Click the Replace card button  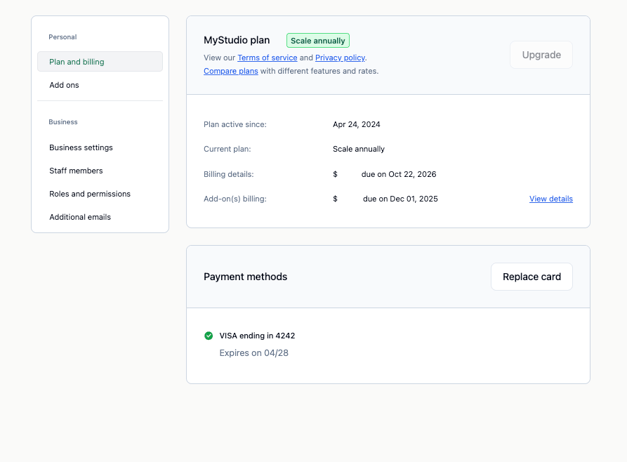pyautogui.click(x=532, y=277)
